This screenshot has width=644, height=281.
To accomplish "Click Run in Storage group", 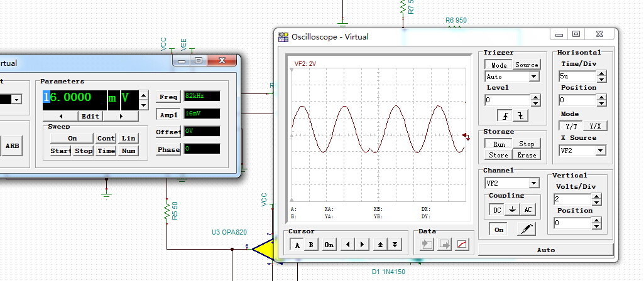I will pyautogui.click(x=499, y=144).
